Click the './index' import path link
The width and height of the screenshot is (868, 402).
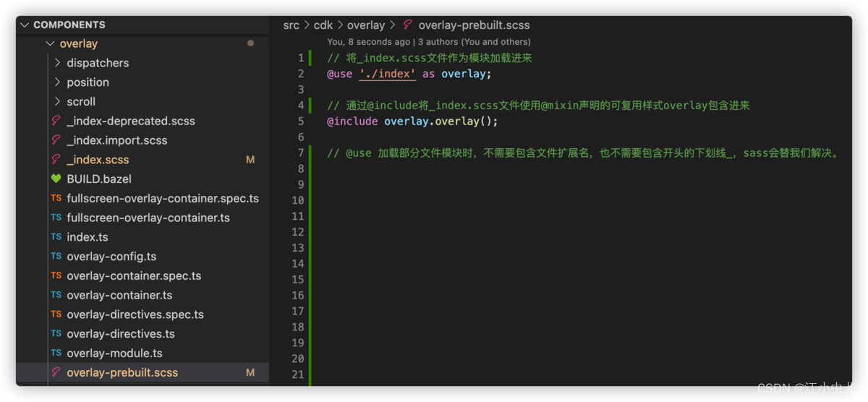click(x=387, y=74)
